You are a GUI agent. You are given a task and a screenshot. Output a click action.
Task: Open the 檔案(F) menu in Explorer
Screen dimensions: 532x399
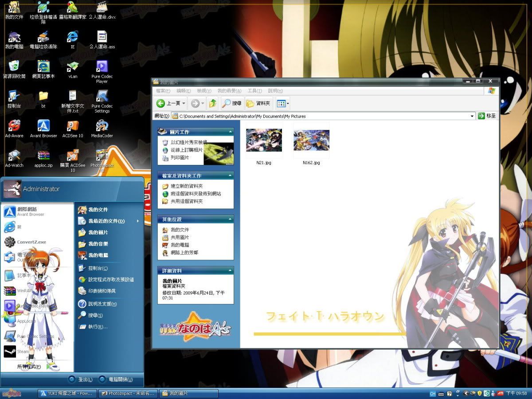coord(163,91)
